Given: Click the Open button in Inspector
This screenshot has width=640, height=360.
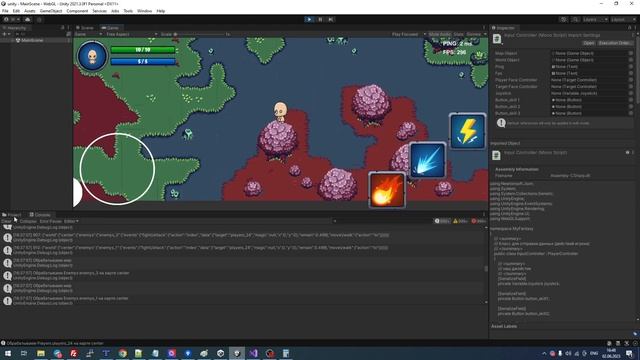Looking at the screenshot, I should [588, 43].
